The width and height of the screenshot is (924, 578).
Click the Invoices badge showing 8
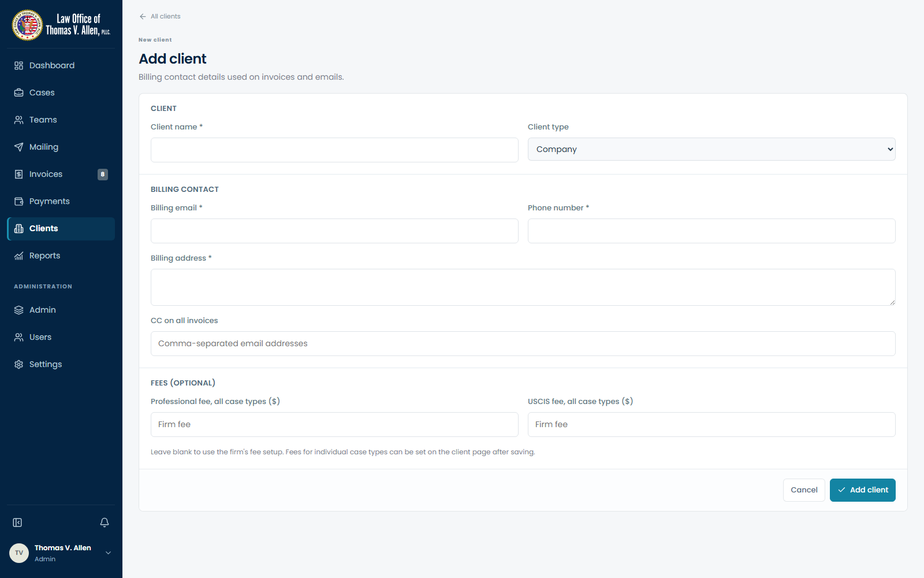coord(103,174)
